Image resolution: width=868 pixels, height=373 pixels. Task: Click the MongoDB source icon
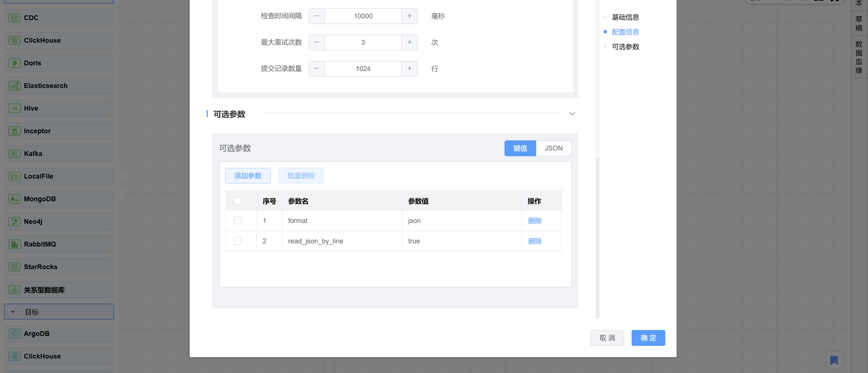coord(14,199)
